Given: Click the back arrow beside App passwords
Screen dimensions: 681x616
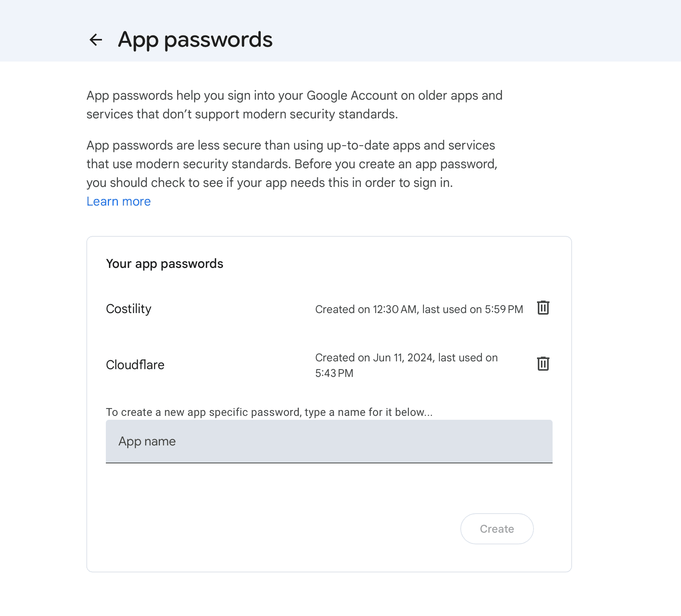Looking at the screenshot, I should (x=96, y=40).
